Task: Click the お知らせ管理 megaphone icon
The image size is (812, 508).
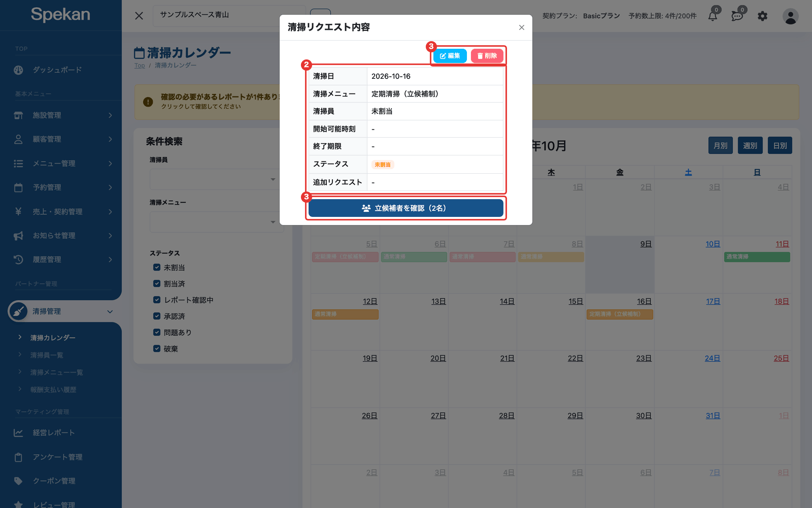Action: point(18,236)
